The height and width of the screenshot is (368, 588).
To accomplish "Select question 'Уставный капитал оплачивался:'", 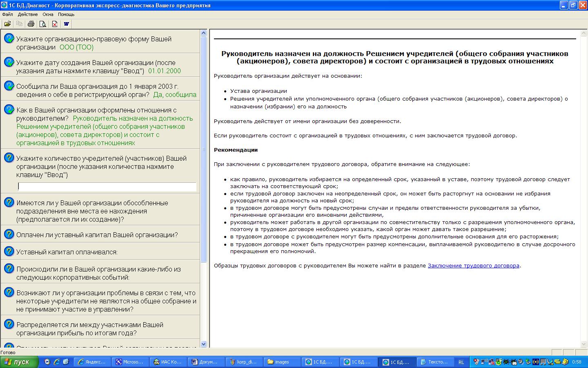I will 67,252.
